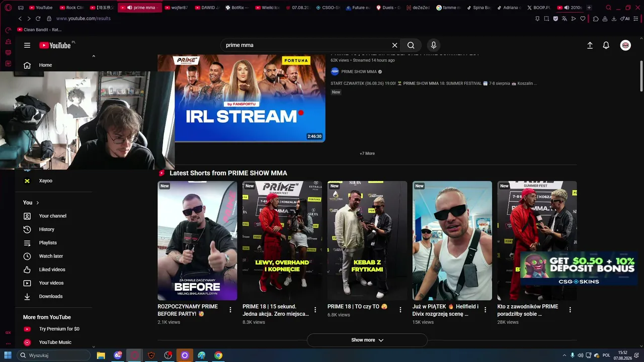Image resolution: width=644 pixels, height=362 pixels.
Task: Open options for Kto z zawodników PRIME short
Action: coord(570,310)
